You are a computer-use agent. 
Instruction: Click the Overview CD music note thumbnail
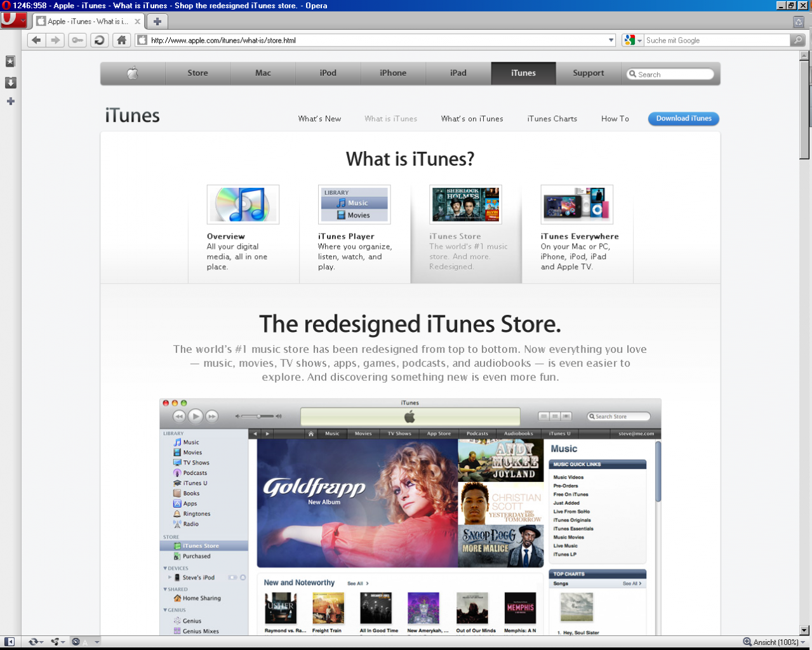tap(243, 204)
